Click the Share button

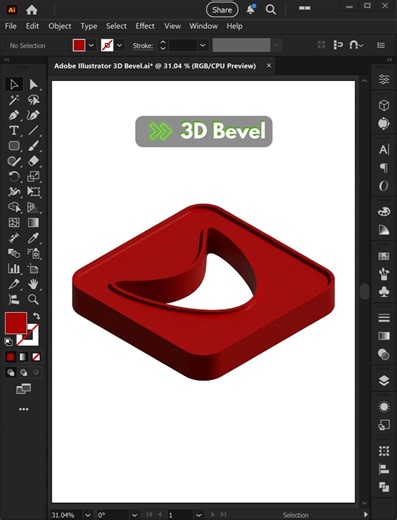(x=222, y=10)
